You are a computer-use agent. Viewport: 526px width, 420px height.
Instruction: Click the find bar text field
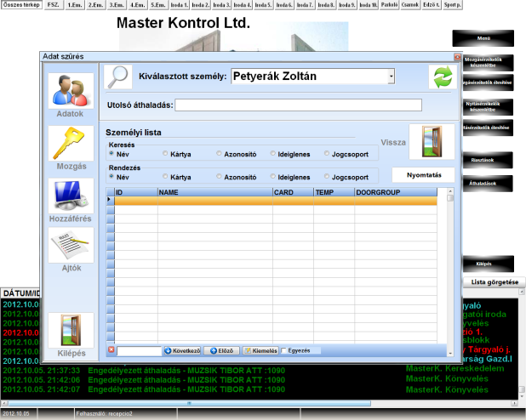coord(140,351)
